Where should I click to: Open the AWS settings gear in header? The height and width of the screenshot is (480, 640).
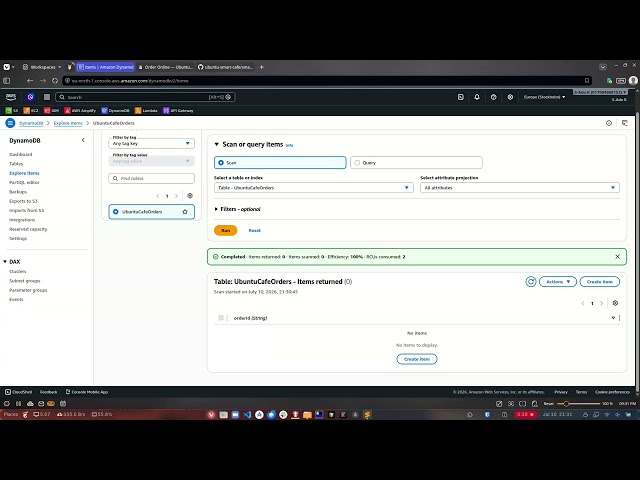click(x=510, y=97)
